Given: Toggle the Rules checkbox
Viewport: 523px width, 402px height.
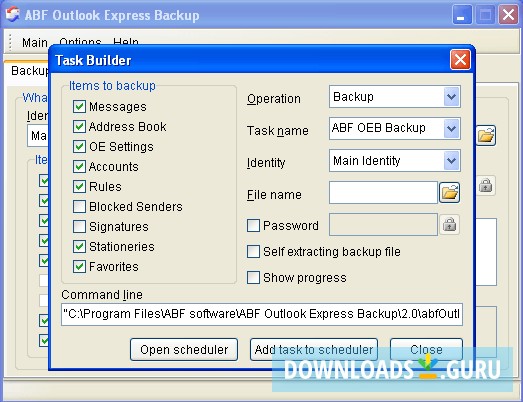Looking at the screenshot, I should click(x=79, y=186).
